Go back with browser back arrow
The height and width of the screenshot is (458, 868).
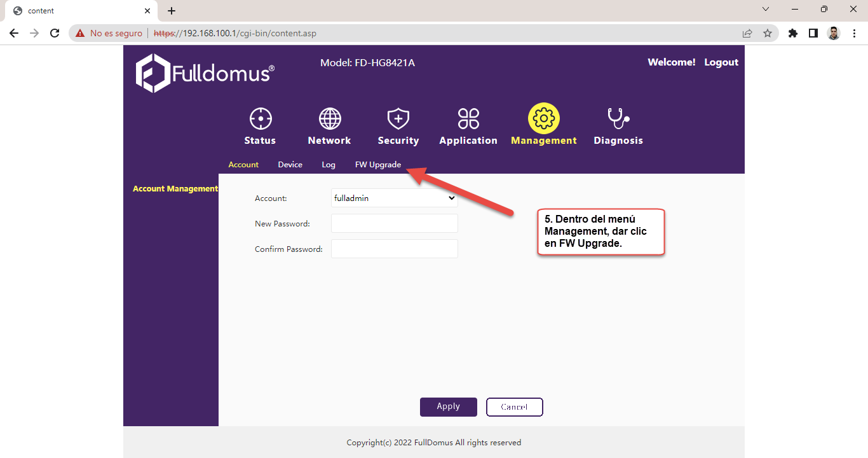tap(14, 33)
